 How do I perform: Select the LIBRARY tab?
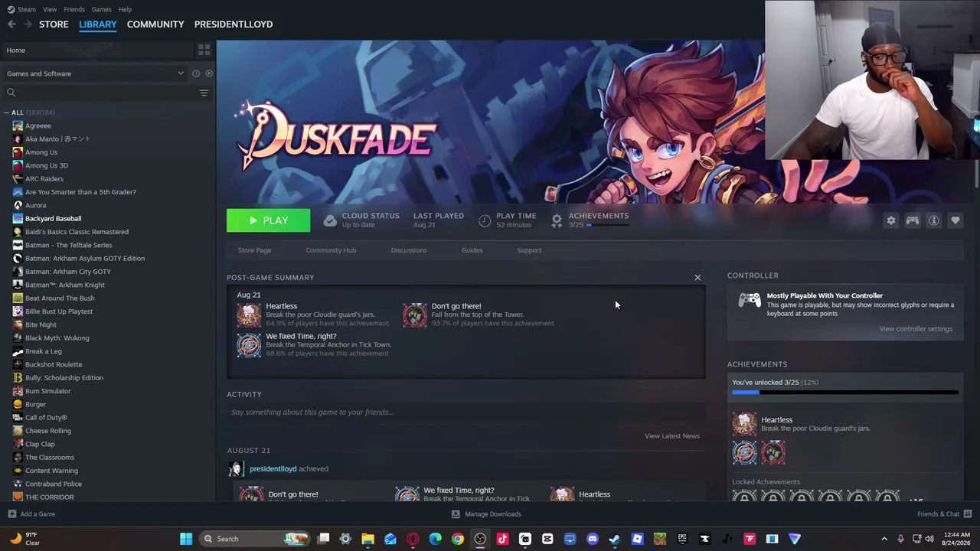[98, 24]
